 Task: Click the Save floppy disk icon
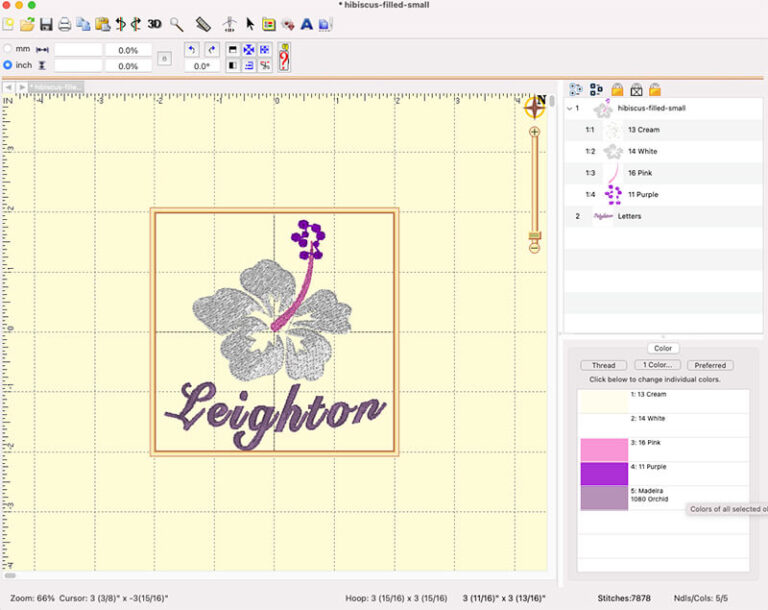tap(46, 23)
